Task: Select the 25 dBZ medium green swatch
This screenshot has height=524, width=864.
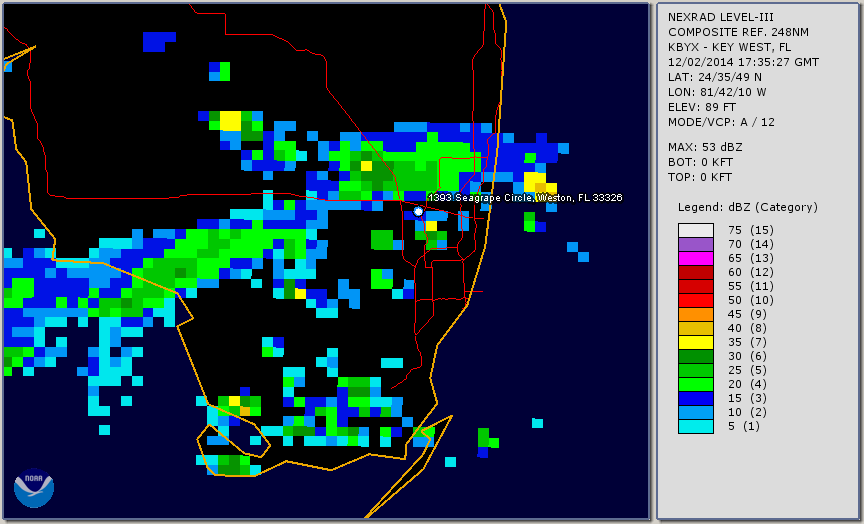Action: [696, 370]
